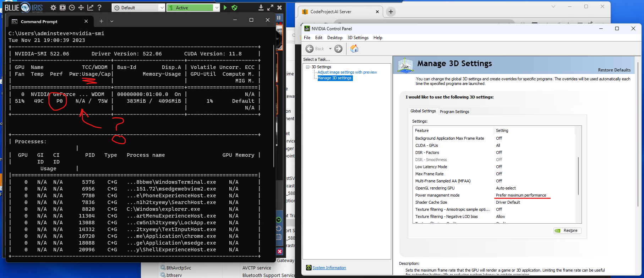This screenshot has height=278, width=644.
Task: Open Blue Iris help question mark icon
Action: click(99, 7)
